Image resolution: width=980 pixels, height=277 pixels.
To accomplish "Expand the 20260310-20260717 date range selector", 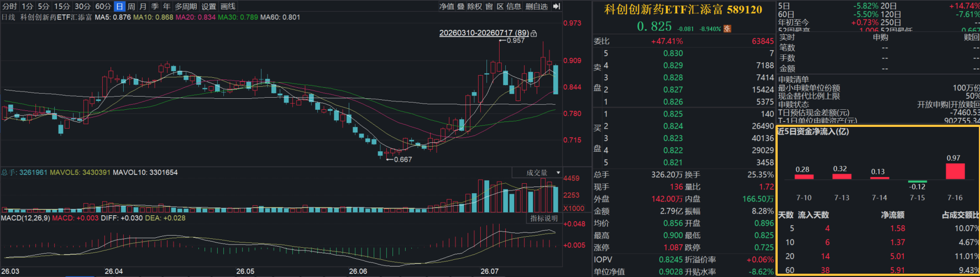I will click(484, 33).
